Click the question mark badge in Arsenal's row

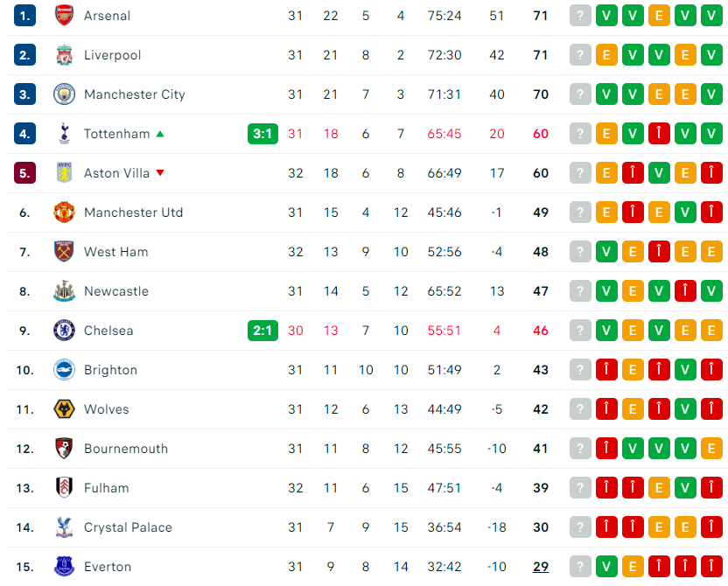tap(580, 16)
